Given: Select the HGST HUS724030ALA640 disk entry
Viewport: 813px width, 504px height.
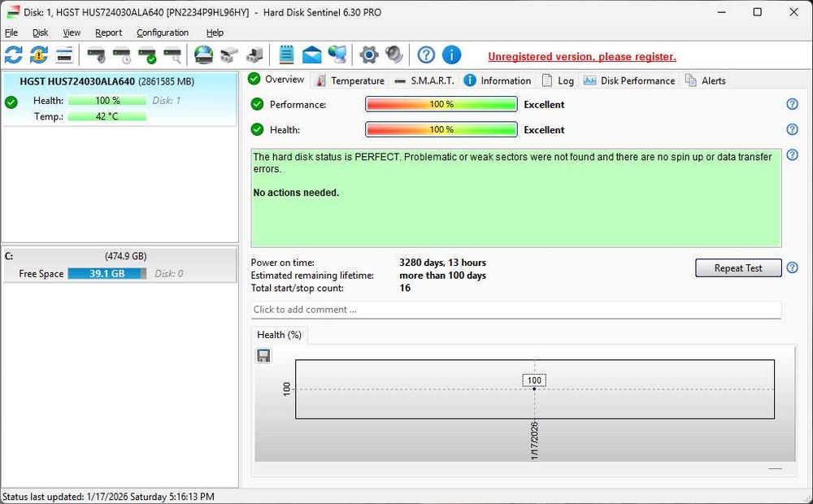Looking at the screenshot, I should point(120,98).
